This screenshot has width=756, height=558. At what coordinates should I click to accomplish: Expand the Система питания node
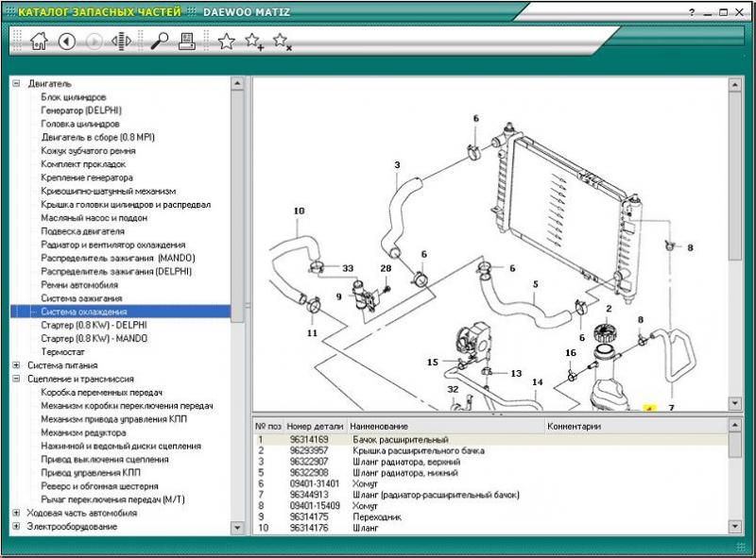coord(16,364)
